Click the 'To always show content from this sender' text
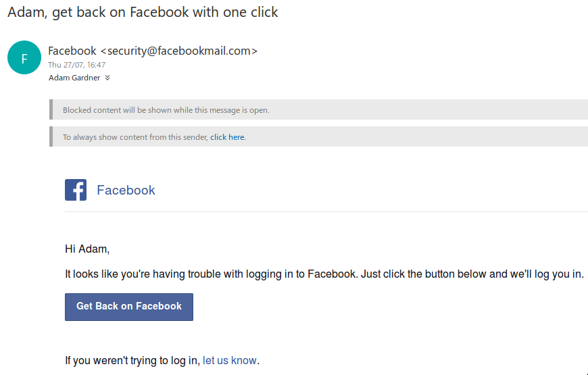The width and height of the screenshot is (588, 375). point(135,137)
